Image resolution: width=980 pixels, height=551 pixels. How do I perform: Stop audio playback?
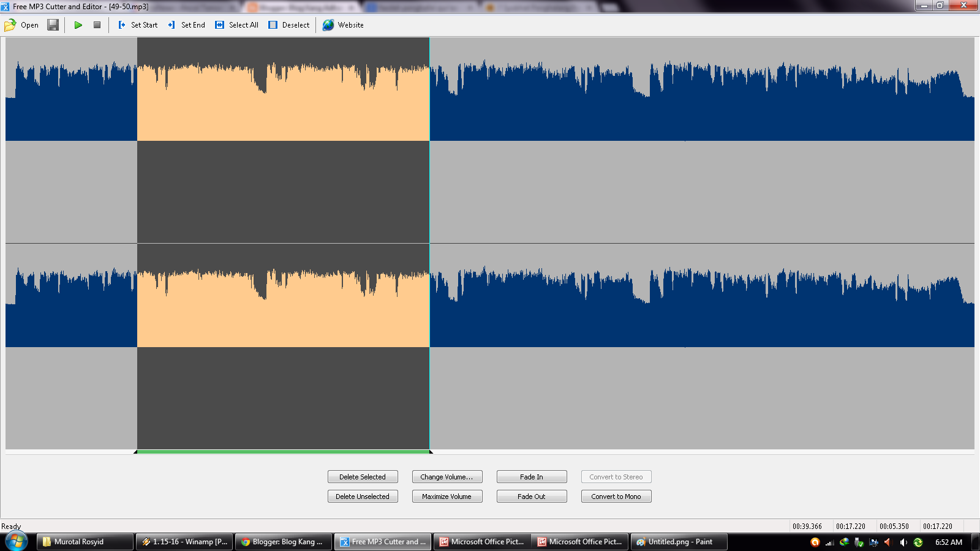96,25
